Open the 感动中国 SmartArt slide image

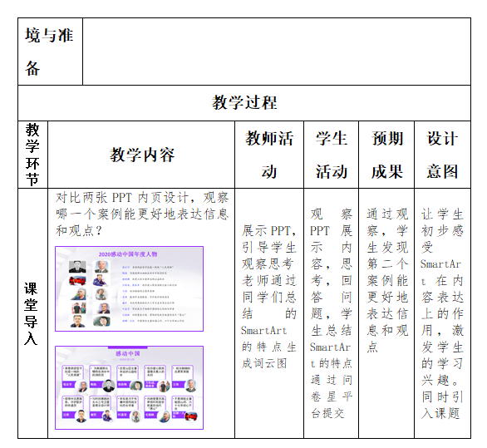(x=129, y=387)
